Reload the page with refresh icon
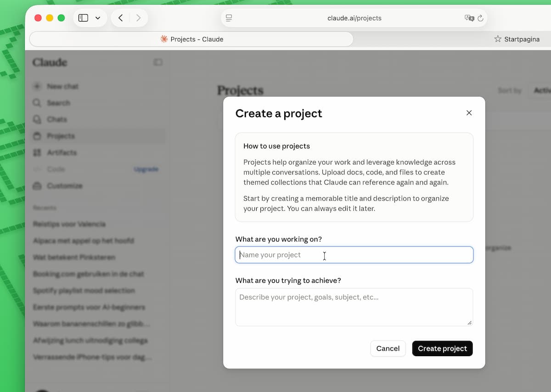The width and height of the screenshot is (551, 392). (480, 18)
